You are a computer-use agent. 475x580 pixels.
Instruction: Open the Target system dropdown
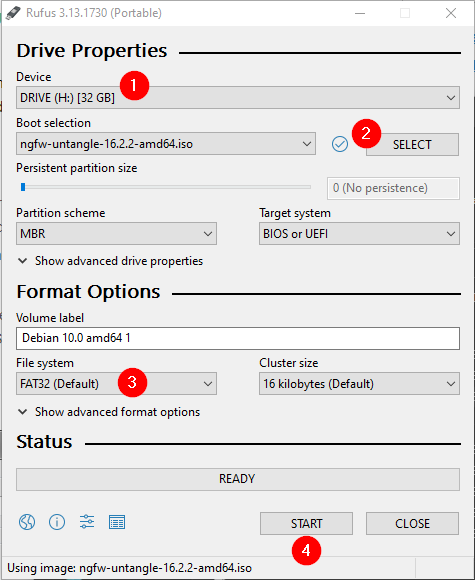pyautogui.click(x=359, y=233)
